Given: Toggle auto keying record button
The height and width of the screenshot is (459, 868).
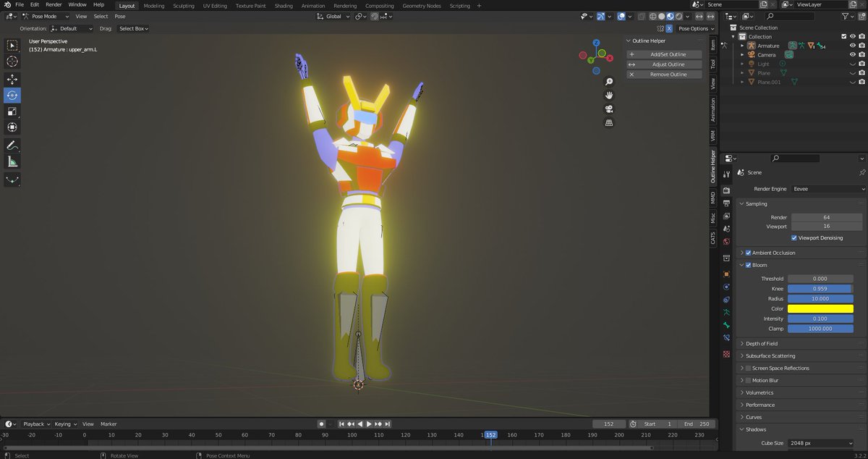Looking at the screenshot, I should [x=321, y=424].
